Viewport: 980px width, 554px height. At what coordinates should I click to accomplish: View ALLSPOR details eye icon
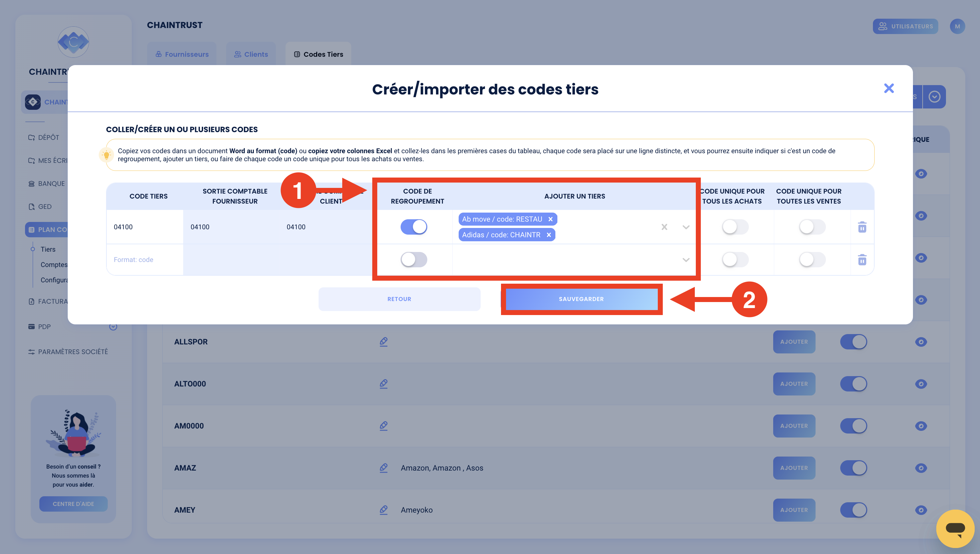pos(921,341)
